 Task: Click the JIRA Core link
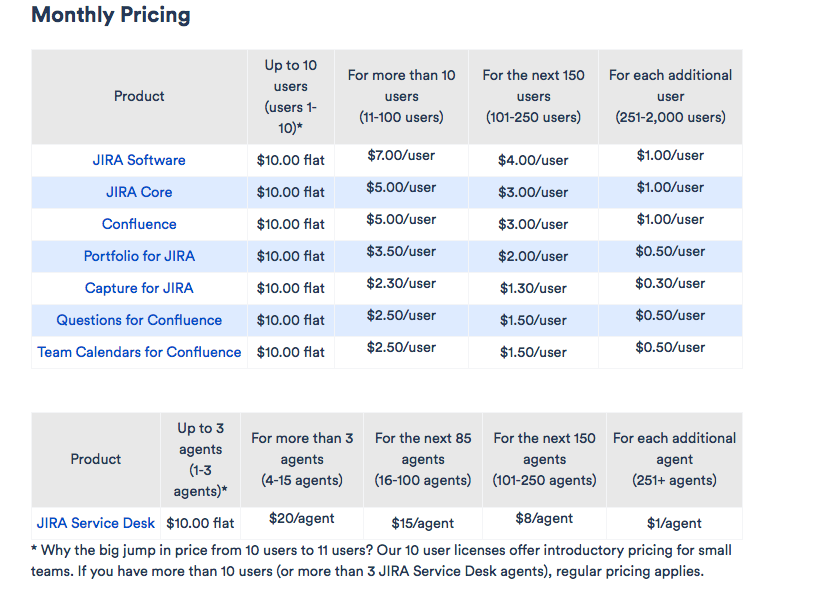click(139, 192)
